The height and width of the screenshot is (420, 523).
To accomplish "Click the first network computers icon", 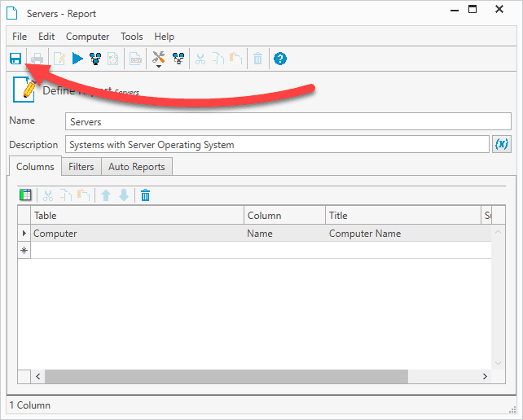I will [96, 59].
